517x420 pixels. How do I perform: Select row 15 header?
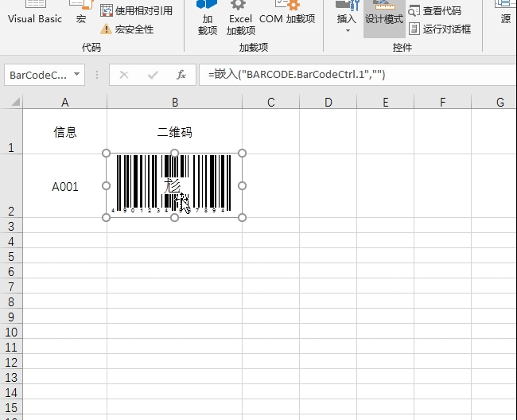[x=11, y=407]
